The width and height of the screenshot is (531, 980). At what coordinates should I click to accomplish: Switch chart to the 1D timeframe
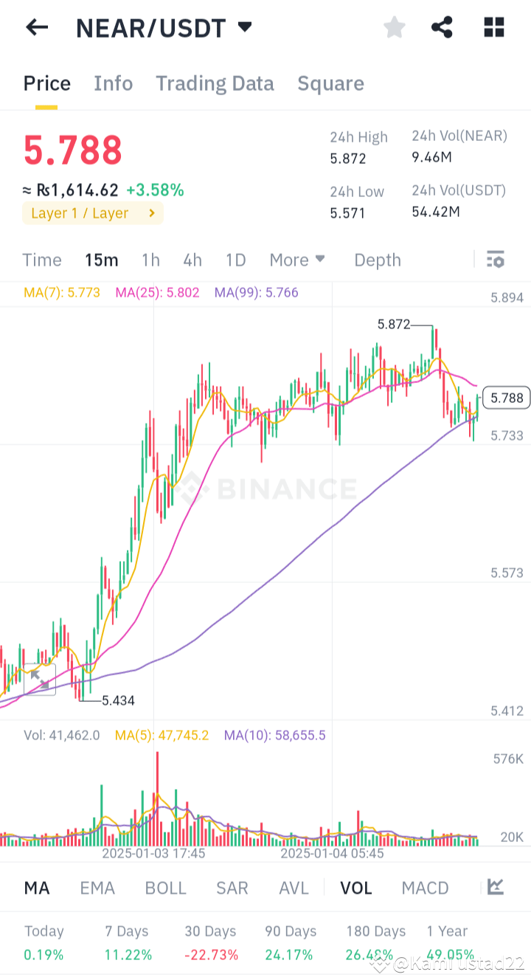pos(235,260)
